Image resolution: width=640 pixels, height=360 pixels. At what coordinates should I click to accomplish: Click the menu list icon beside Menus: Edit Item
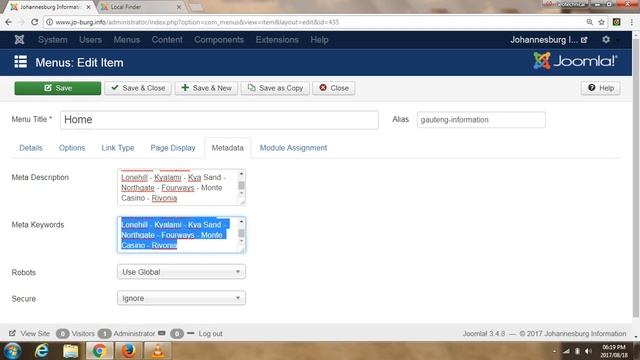20,62
